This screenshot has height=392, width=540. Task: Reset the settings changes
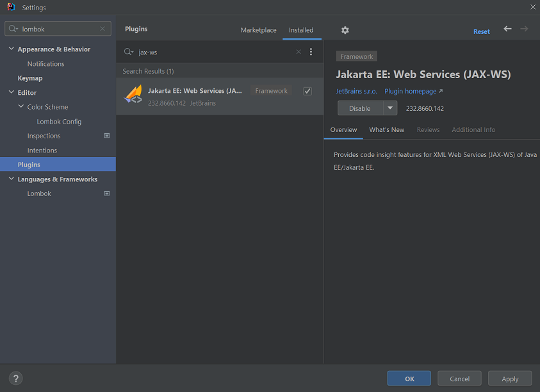[482, 31]
